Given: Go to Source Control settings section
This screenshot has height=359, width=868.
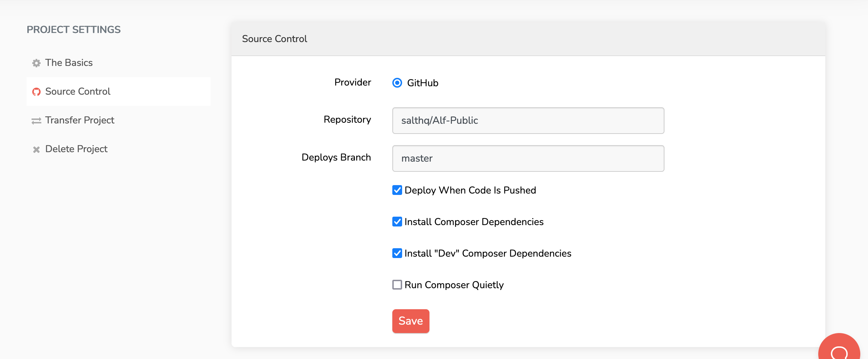Looking at the screenshot, I should point(78,92).
